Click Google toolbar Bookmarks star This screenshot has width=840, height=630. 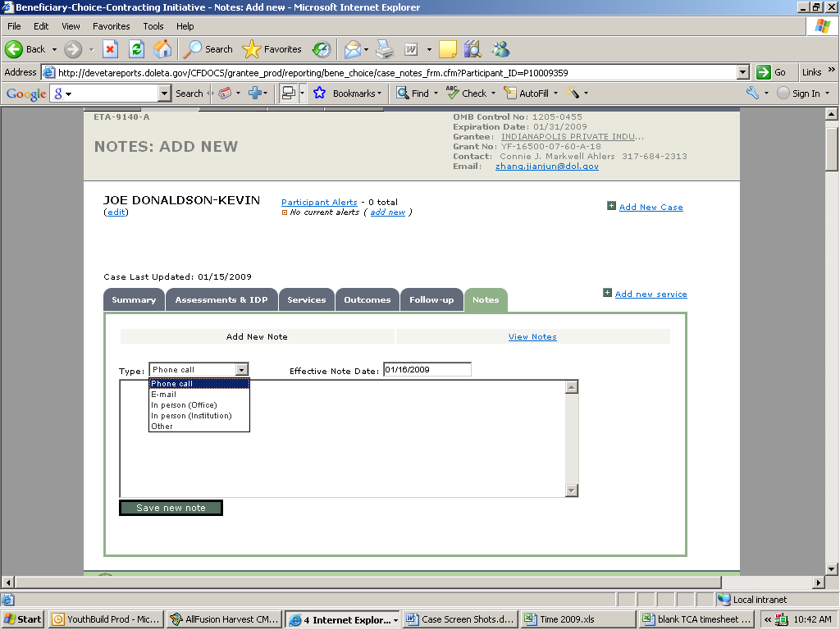point(320,94)
